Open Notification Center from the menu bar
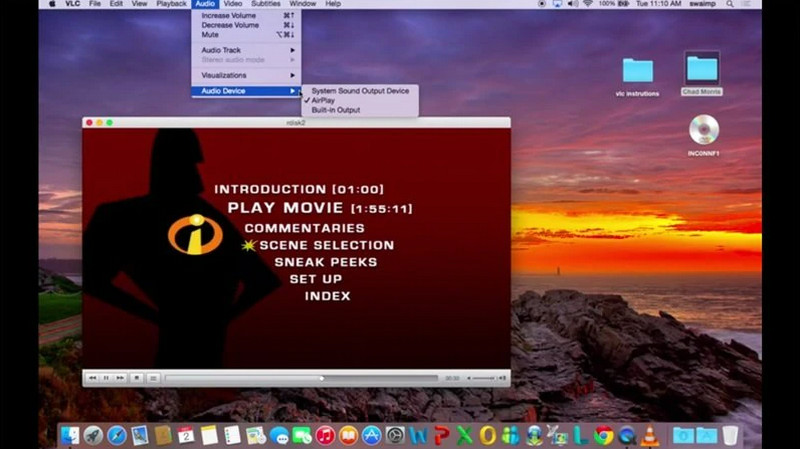Image resolution: width=800 pixels, height=449 pixels. coord(746,4)
